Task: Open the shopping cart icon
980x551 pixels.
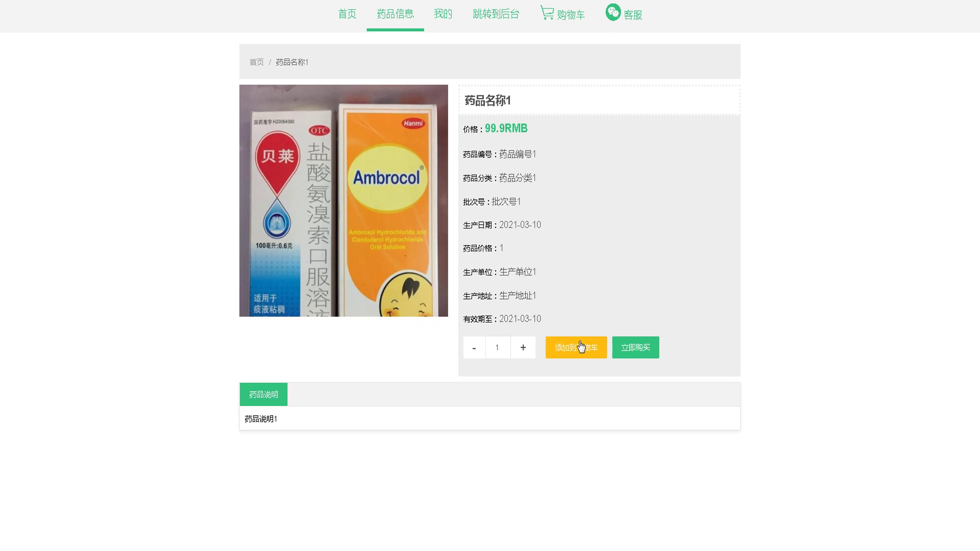Action: click(547, 13)
